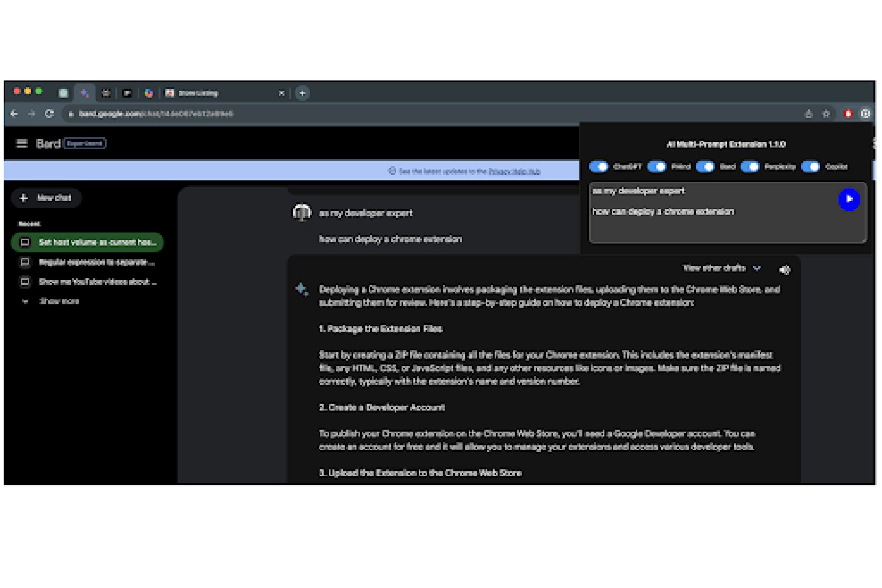Click the Bard logo text
The height and width of the screenshot is (588, 882).
(48, 143)
